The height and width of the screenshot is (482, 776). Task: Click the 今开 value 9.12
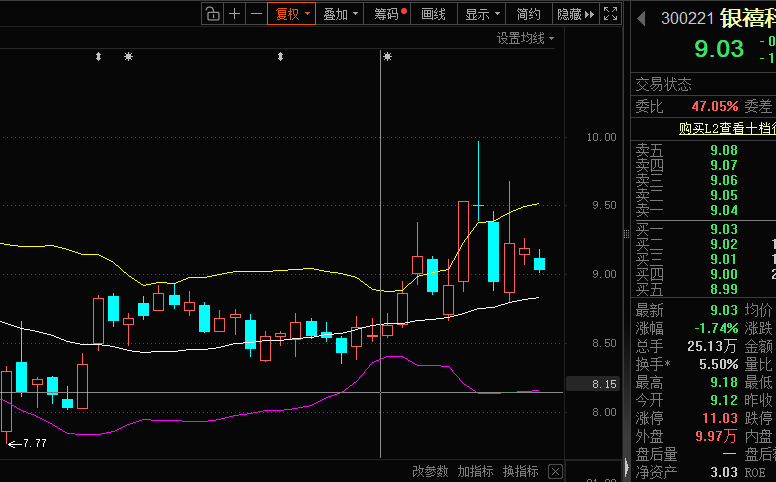[x=724, y=400]
